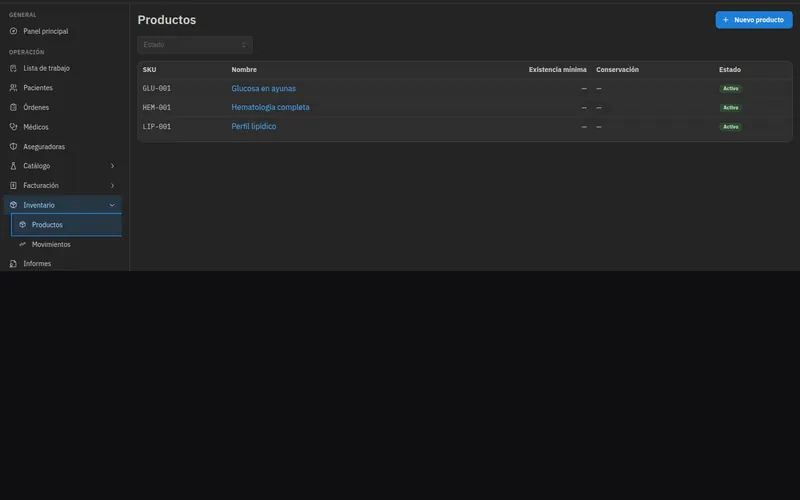This screenshot has height=500, width=800.
Task: Open Perfil lipídico product link
Action: point(254,126)
